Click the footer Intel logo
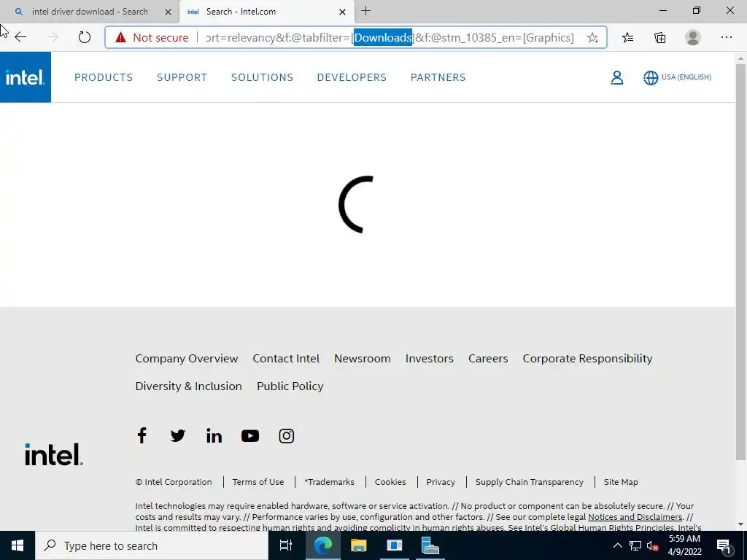 tap(54, 454)
